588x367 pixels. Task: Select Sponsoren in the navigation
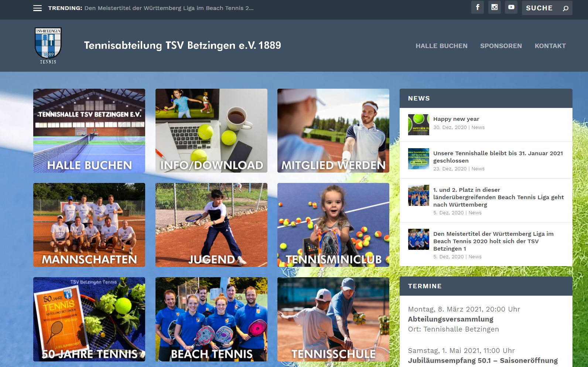[x=501, y=46]
